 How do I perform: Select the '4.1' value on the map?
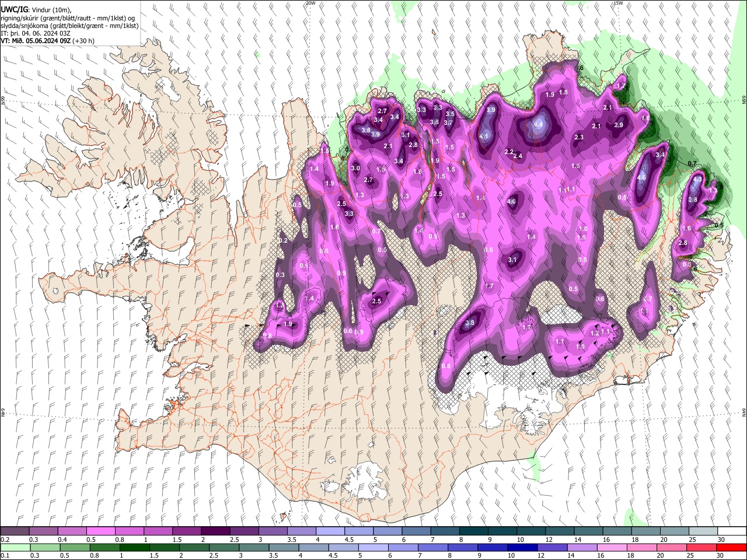(x=484, y=136)
